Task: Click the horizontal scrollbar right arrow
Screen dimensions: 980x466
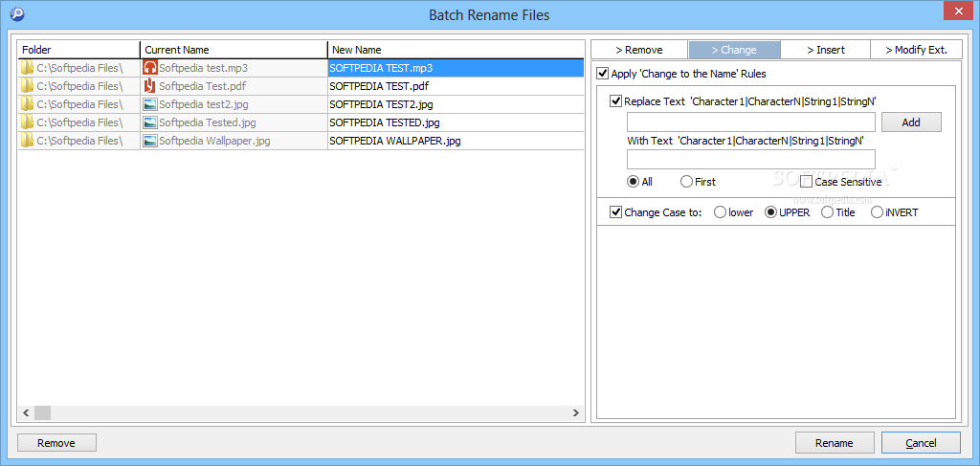Action: (575, 413)
